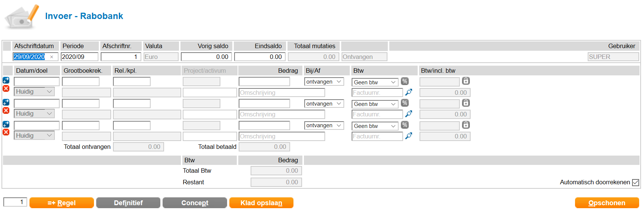Click the add-line icon on first row

click(6, 80)
